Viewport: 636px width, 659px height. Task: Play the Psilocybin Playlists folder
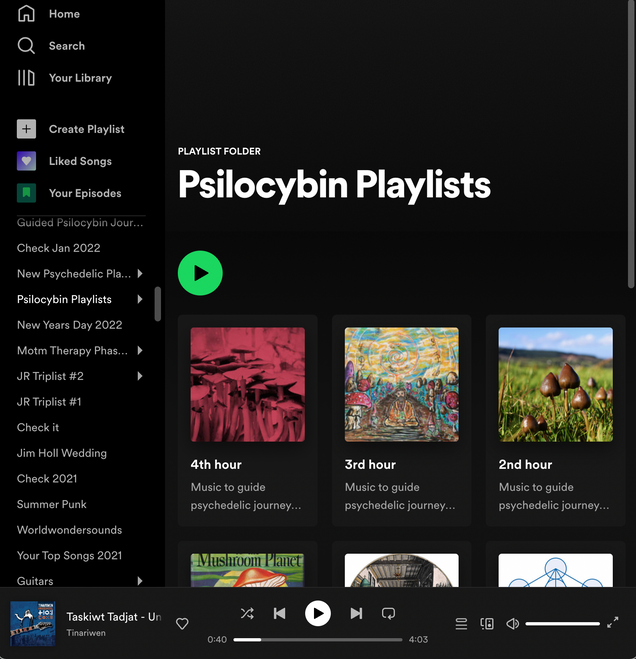200,273
